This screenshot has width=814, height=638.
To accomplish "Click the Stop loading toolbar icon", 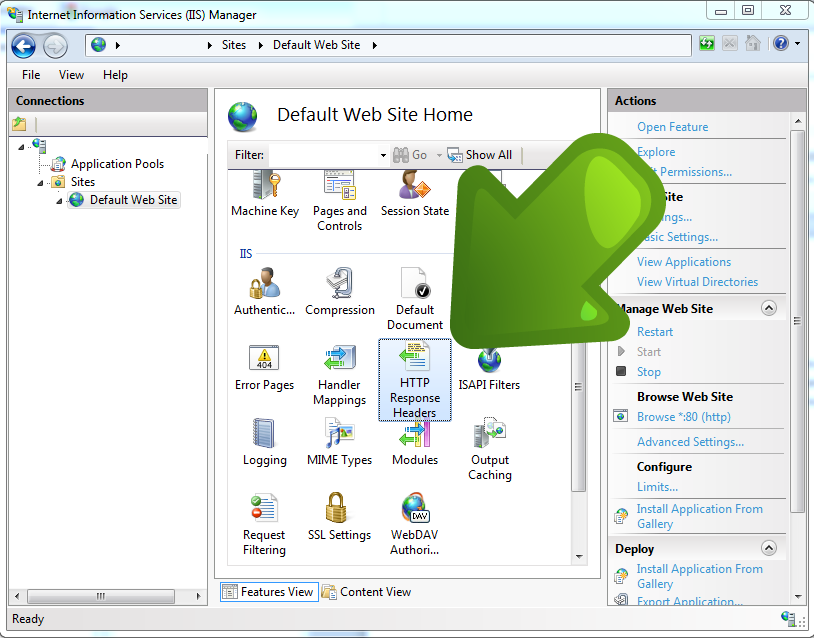I will point(729,43).
